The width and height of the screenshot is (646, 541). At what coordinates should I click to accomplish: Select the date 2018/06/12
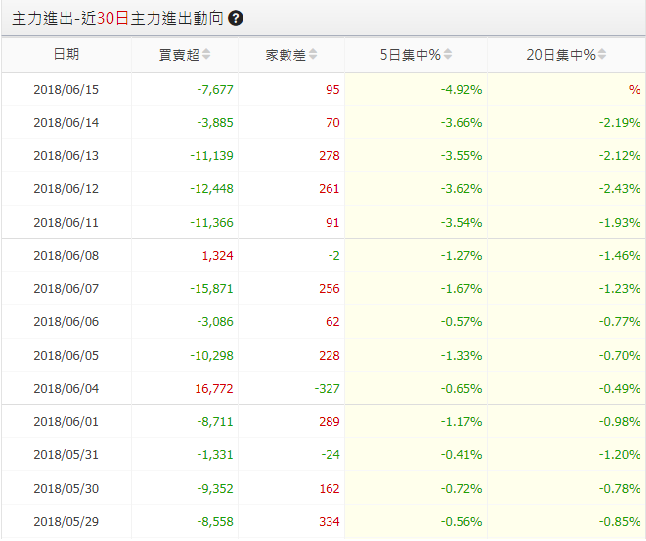point(66,189)
